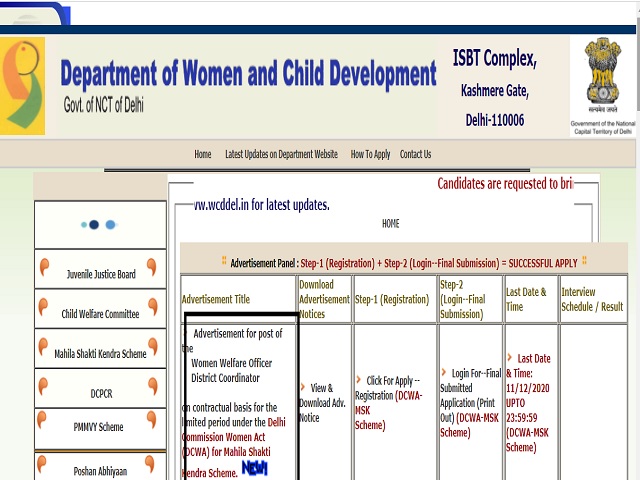The height and width of the screenshot is (480, 640).
Task: Click right orange icon beside Juvenile Justice Board
Action: coord(151,267)
